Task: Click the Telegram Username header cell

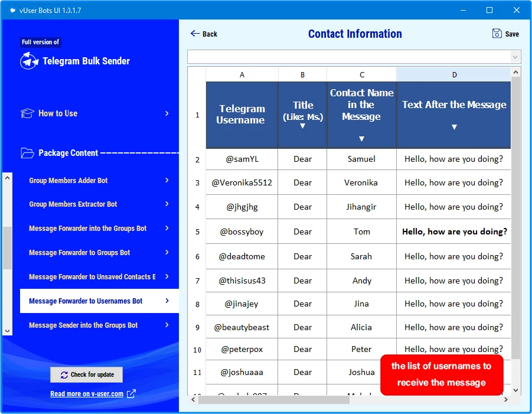Action: tap(242, 115)
